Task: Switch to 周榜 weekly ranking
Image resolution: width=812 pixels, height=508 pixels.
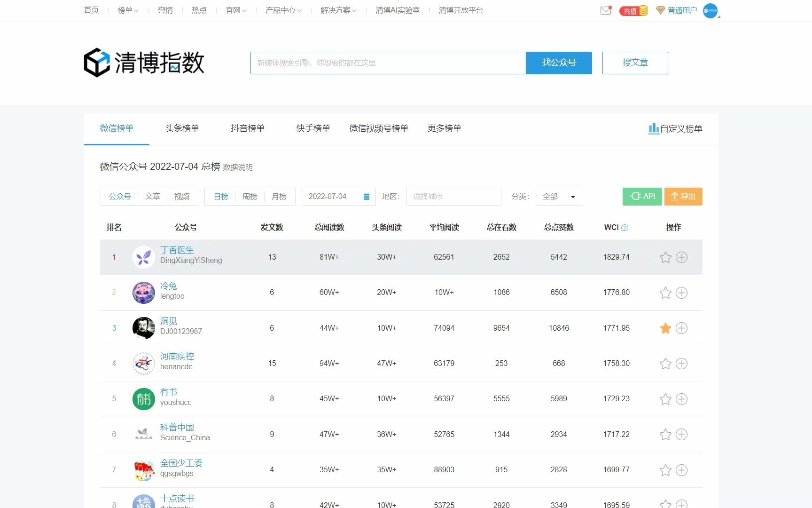Action: point(250,197)
